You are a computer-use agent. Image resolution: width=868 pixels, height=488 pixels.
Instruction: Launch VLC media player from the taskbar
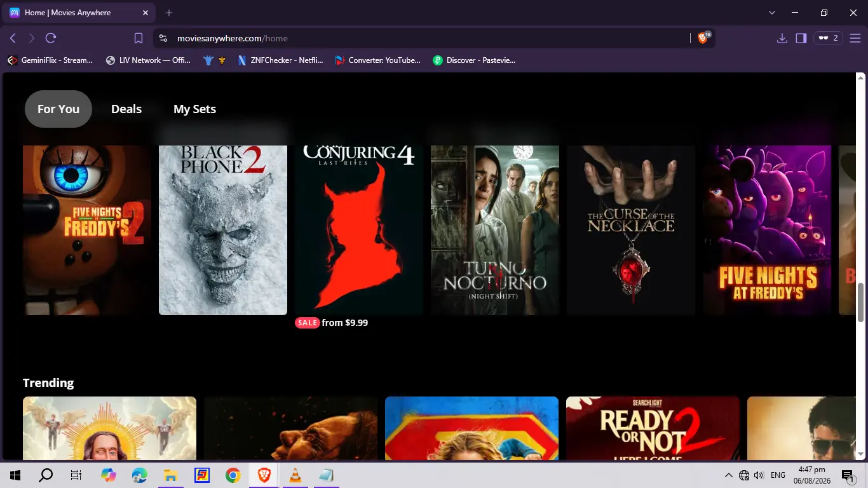point(295,475)
